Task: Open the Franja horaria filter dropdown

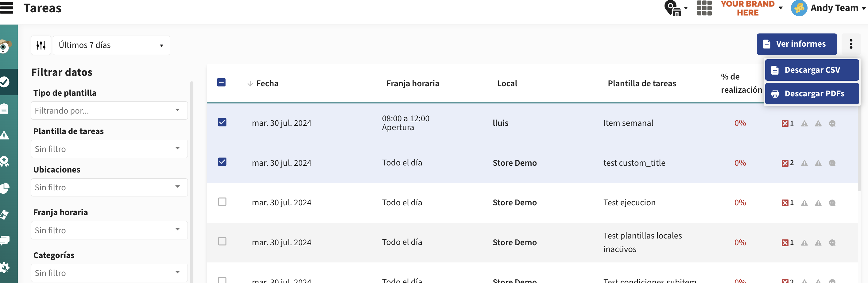Action: coord(109,230)
